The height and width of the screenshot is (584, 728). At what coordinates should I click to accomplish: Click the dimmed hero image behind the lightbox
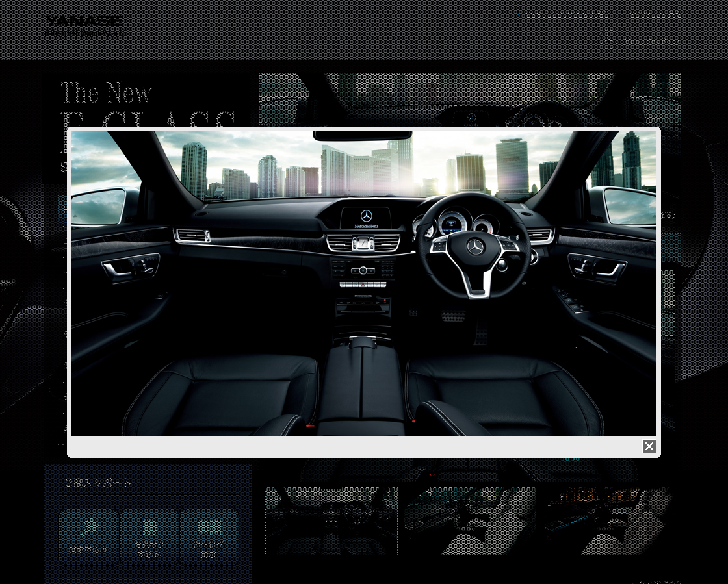468,97
